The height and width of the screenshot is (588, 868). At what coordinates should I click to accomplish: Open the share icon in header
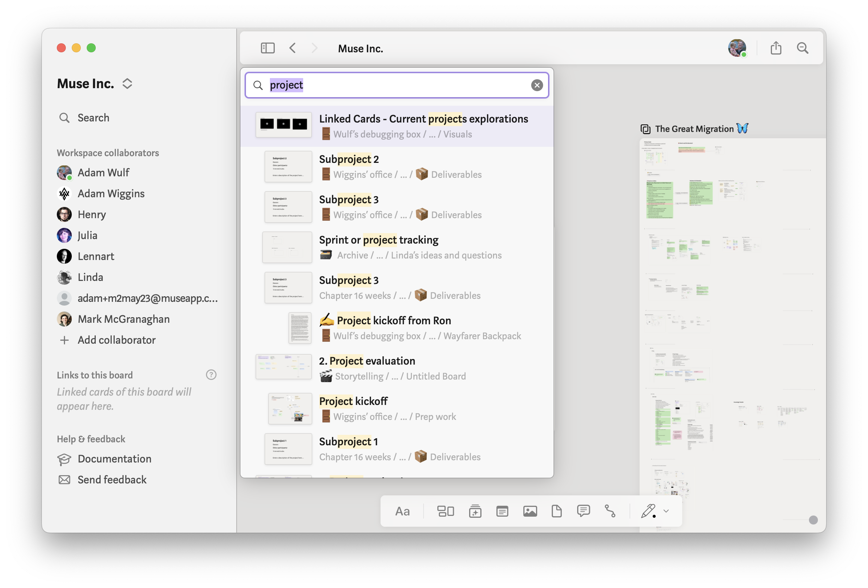[x=776, y=48]
